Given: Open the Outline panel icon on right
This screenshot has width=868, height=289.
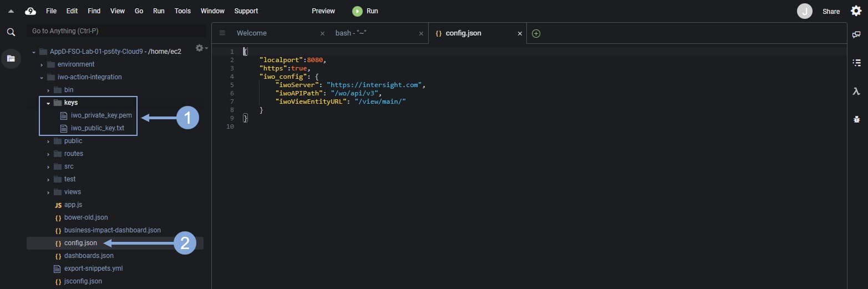Looking at the screenshot, I should pyautogui.click(x=856, y=63).
